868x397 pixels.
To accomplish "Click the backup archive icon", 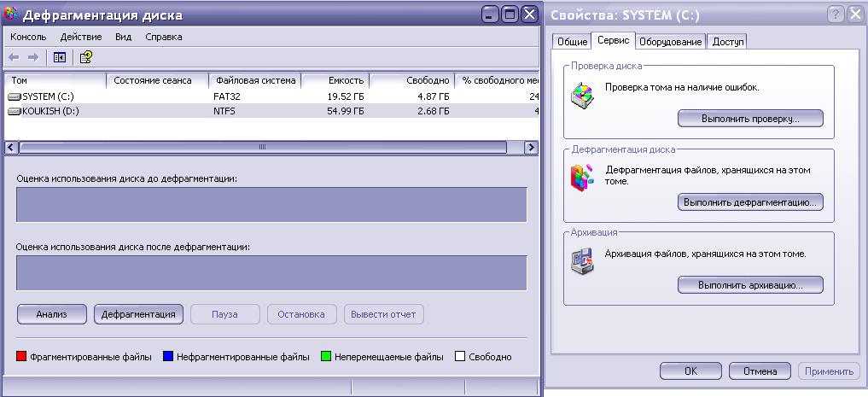I will click(x=582, y=261).
